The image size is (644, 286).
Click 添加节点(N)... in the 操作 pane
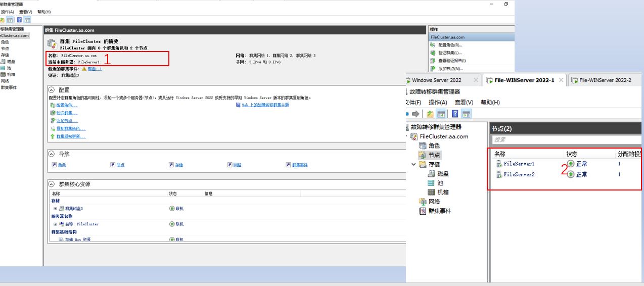tap(450, 68)
